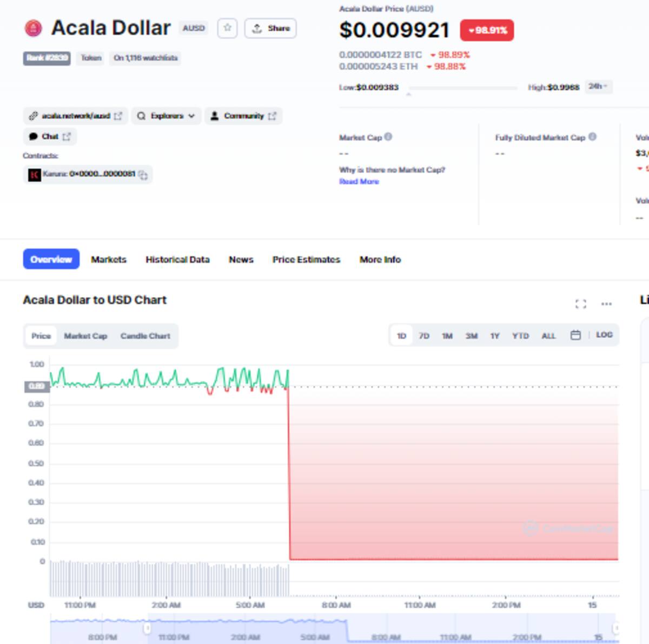Set chart range to 1M
The height and width of the screenshot is (644, 649).
(x=447, y=336)
